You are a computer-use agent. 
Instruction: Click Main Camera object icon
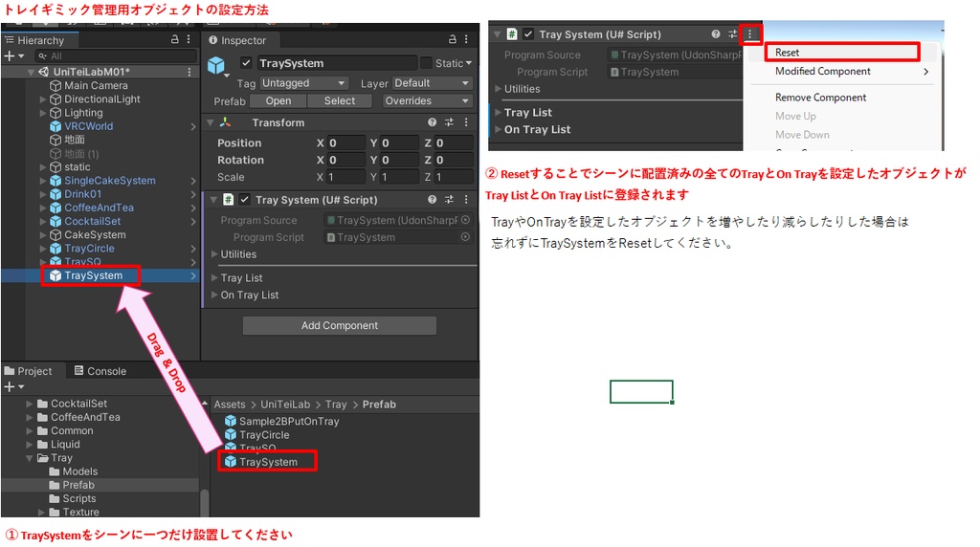(x=56, y=85)
